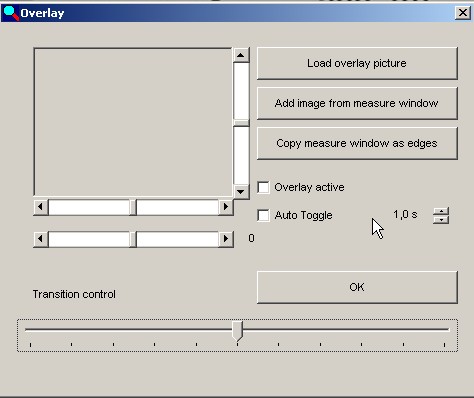Close the Overlay dialog window
The width and height of the screenshot is (474, 398).
pyautogui.click(x=463, y=13)
